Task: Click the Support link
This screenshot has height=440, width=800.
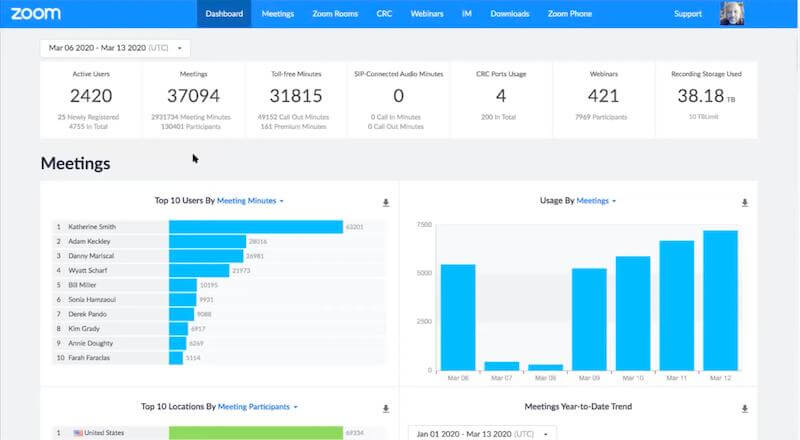Action: (x=688, y=14)
